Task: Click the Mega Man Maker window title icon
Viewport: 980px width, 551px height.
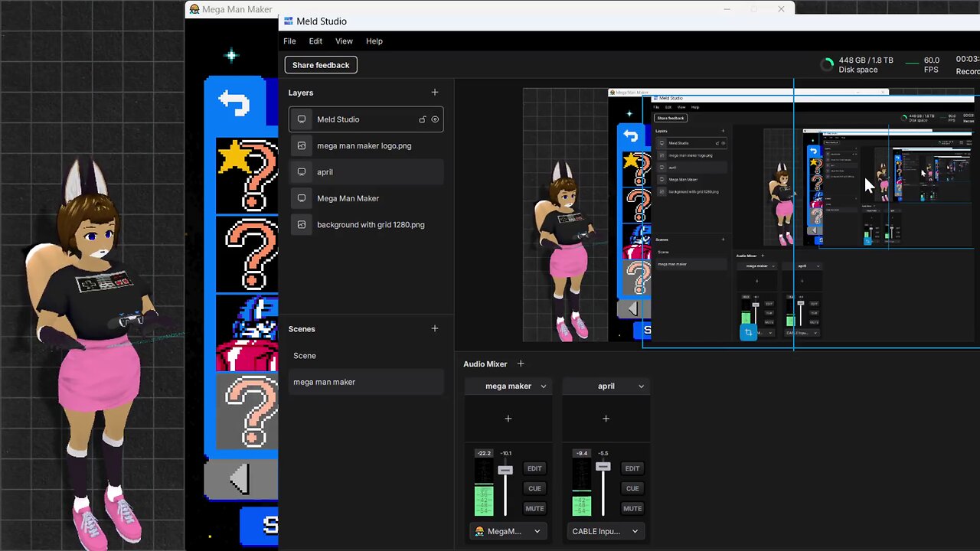Action: [x=194, y=9]
